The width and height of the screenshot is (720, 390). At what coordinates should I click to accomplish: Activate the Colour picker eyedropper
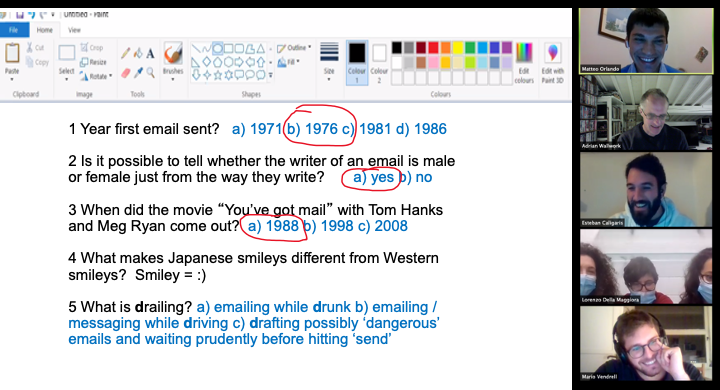138,73
